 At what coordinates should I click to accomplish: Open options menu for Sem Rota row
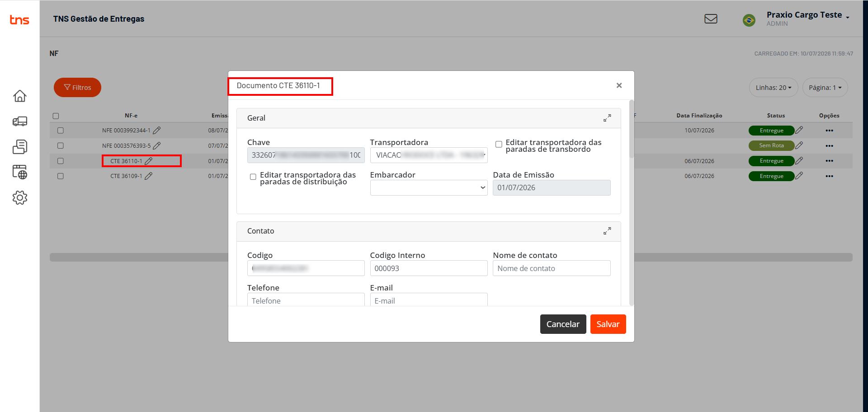point(829,146)
